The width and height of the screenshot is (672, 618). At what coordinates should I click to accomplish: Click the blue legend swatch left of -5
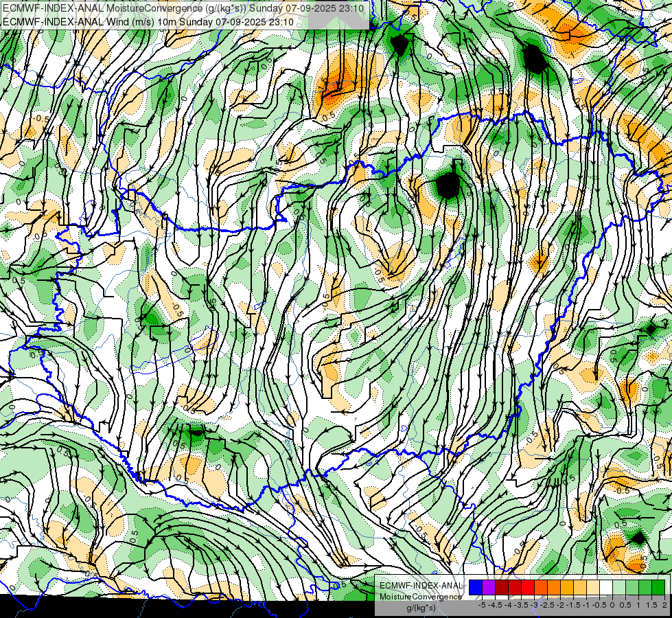point(476,588)
